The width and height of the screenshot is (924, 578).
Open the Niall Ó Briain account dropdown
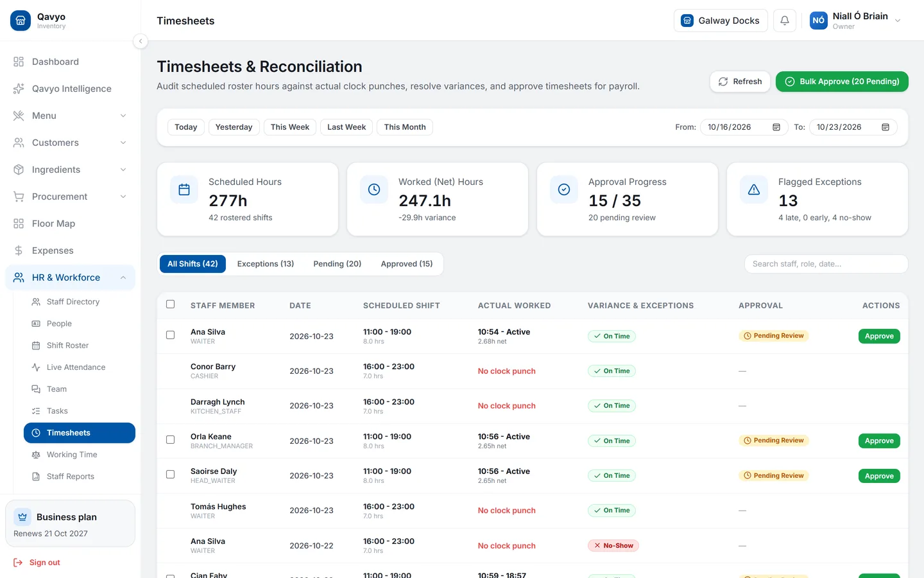(855, 21)
